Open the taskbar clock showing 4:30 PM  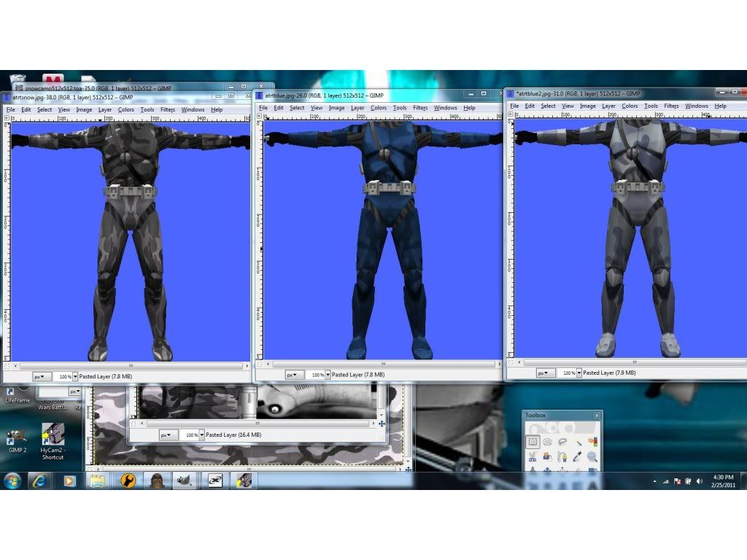723,481
